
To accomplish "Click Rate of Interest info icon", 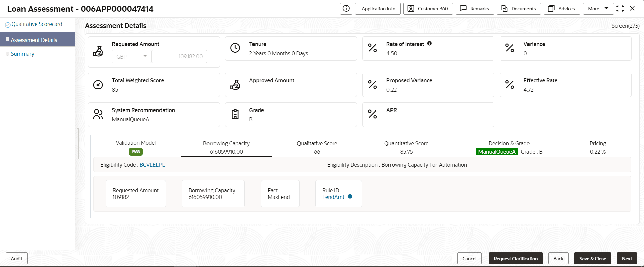I will [429, 44].
